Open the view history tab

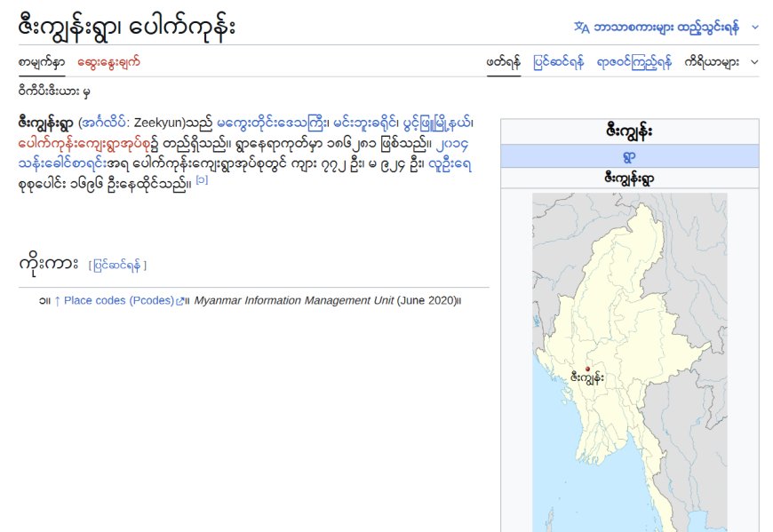634,62
